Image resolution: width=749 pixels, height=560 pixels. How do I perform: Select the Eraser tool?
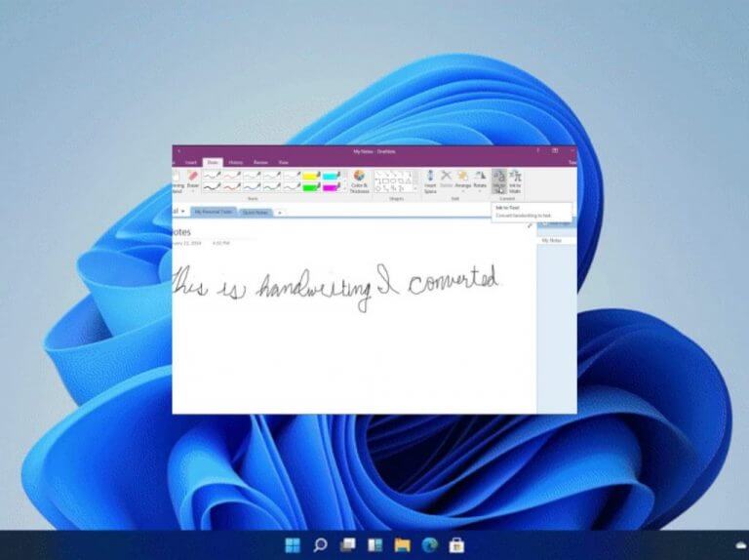(193, 180)
